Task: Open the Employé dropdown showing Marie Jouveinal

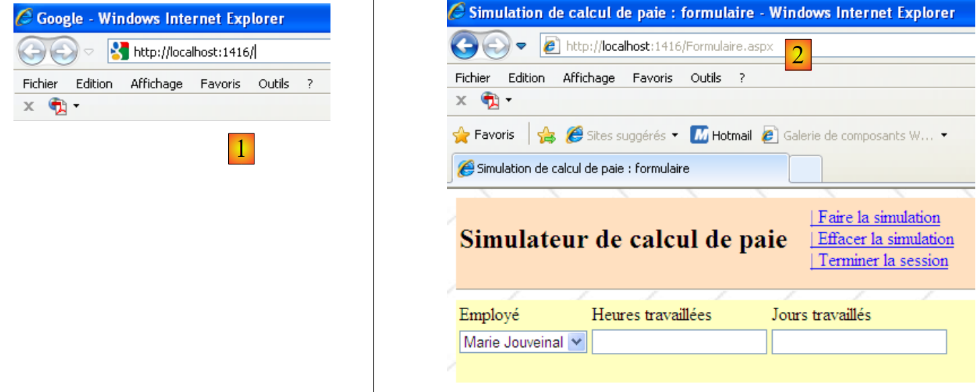Action: tap(576, 342)
